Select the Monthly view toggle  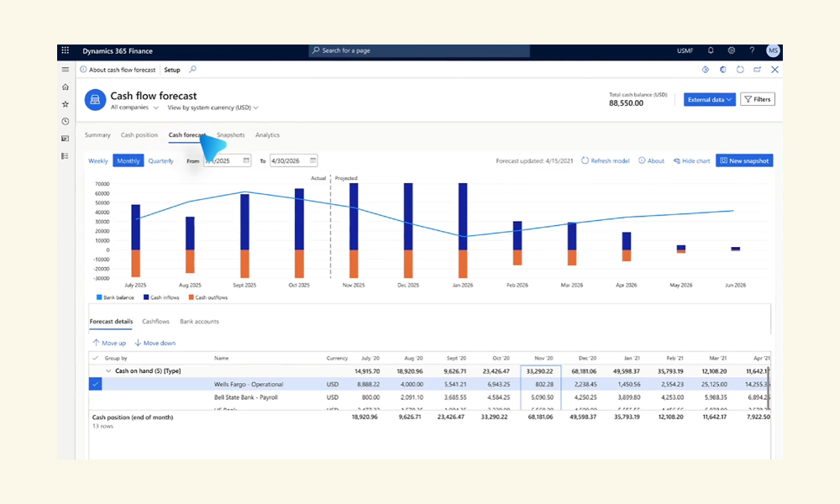pyautogui.click(x=128, y=160)
